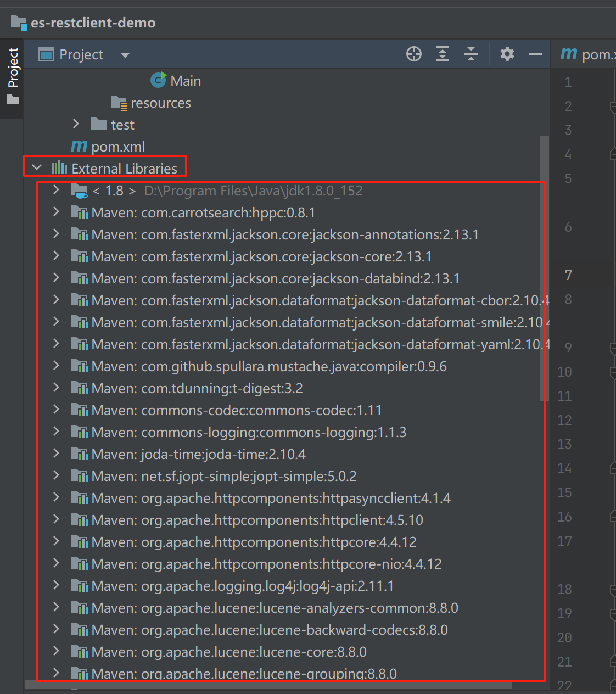
Task: Click the Collapse All toolbar icon
Action: [471, 54]
